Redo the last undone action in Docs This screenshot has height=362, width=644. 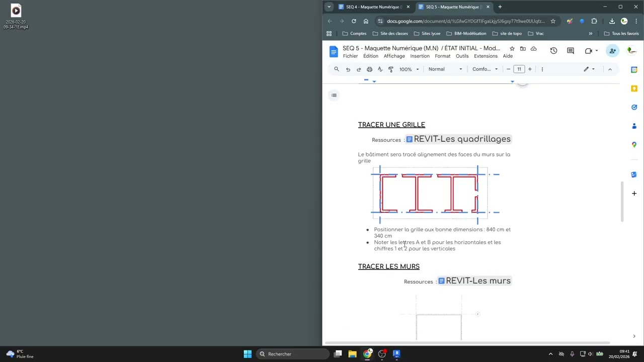pyautogui.click(x=359, y=69)
